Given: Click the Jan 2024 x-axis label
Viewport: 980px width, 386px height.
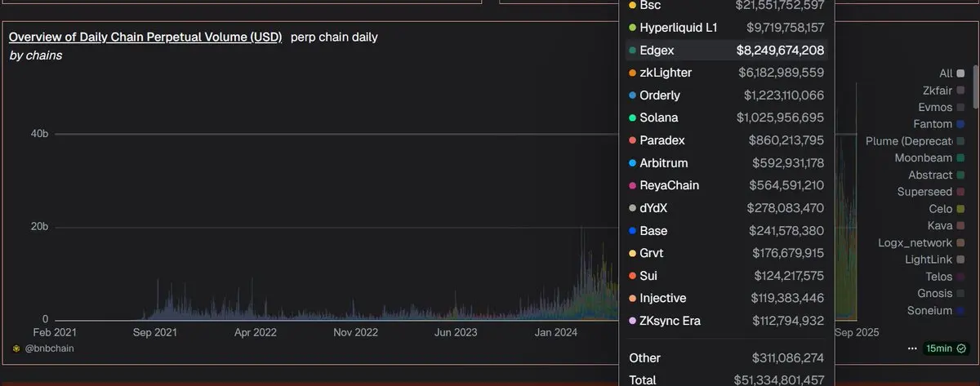Looking at the screenshot, I should click(x=556, y=332).
